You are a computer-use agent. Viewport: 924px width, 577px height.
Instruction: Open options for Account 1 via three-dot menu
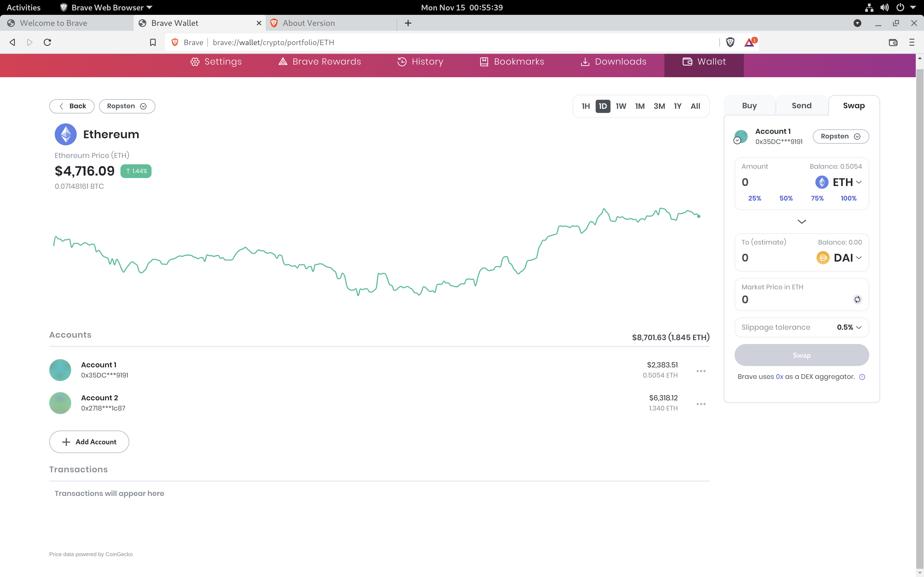pos(701,371)
